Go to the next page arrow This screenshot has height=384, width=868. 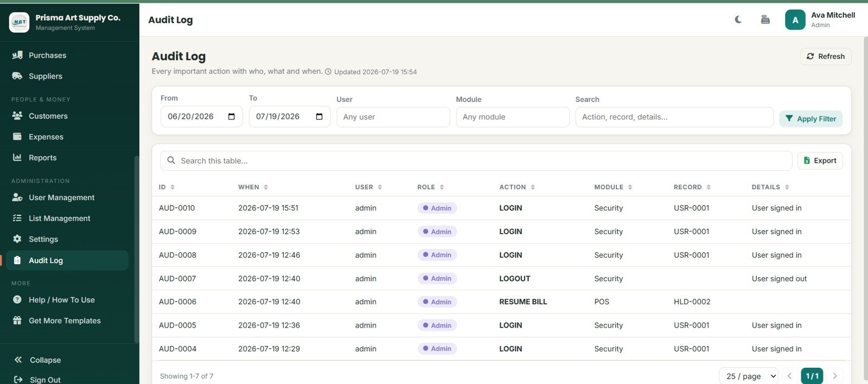pos(835,376)
